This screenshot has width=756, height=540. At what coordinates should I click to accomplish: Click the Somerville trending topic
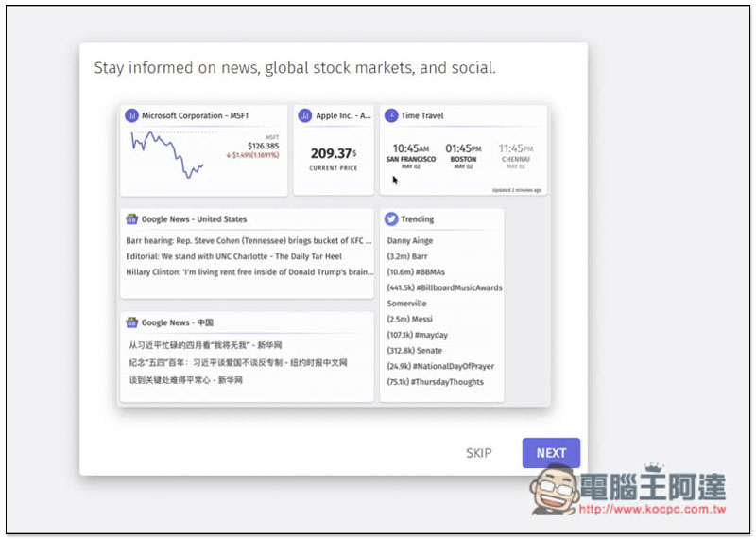pyautogui.click(x=406, y=304)
